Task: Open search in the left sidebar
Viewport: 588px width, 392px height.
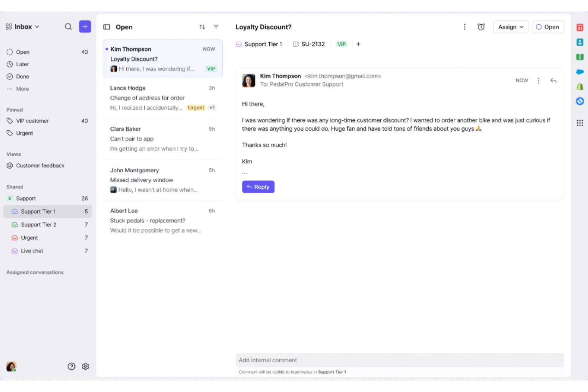Action: click(68, 27)
